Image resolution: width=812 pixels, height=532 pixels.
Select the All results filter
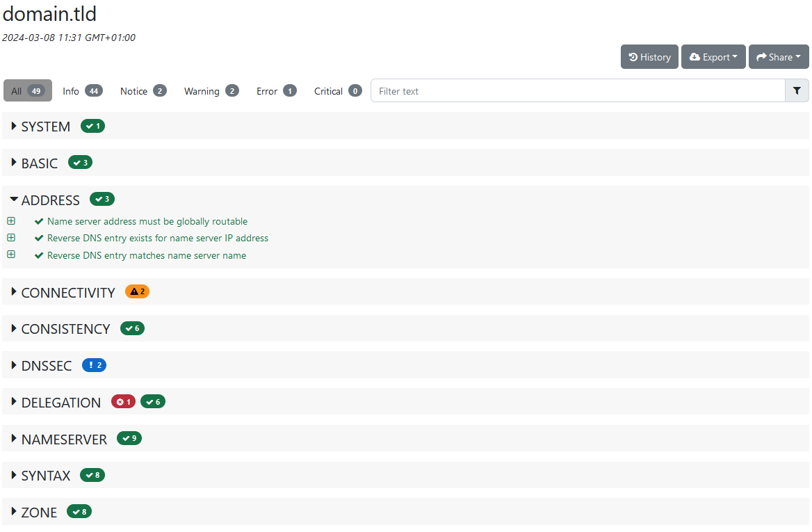coord(27,90)
